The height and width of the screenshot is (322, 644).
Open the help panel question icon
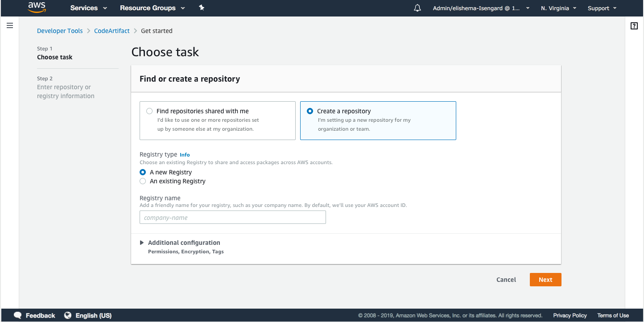click(x=634, y=26)
